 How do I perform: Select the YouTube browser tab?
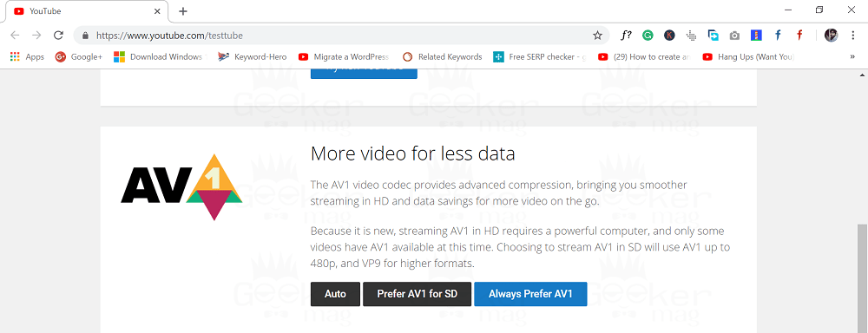pyautogui.click(x=86, y=11)
